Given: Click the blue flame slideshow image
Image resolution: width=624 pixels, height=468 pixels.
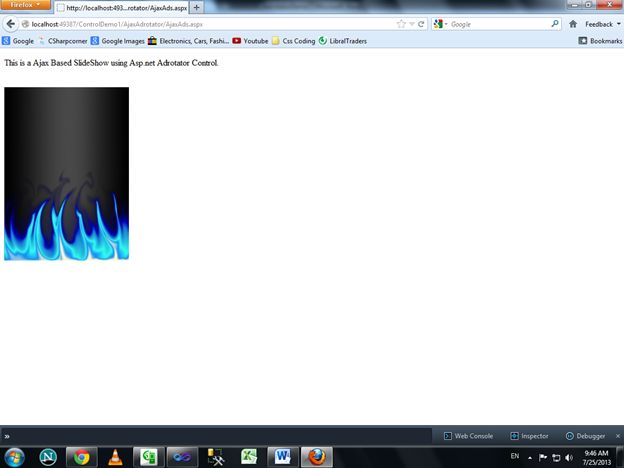Looking at the screenshot, I should tap(66, 174).
